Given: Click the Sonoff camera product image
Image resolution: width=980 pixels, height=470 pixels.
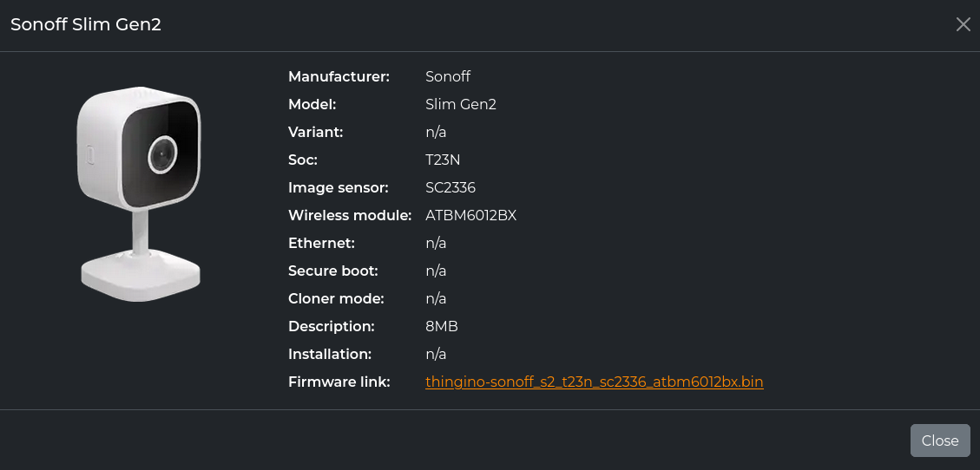Looking at the screenshot, I should [x=140, y=194].
